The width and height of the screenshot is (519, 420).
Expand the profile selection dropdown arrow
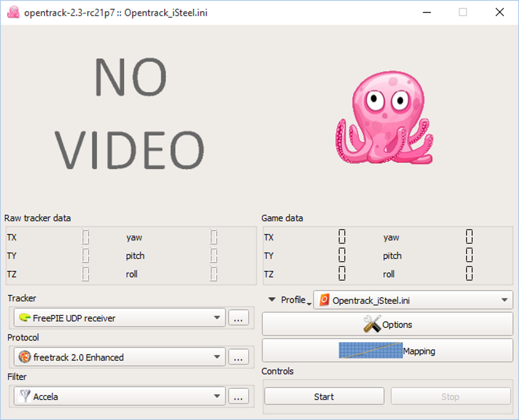click(x=504, y=300)
